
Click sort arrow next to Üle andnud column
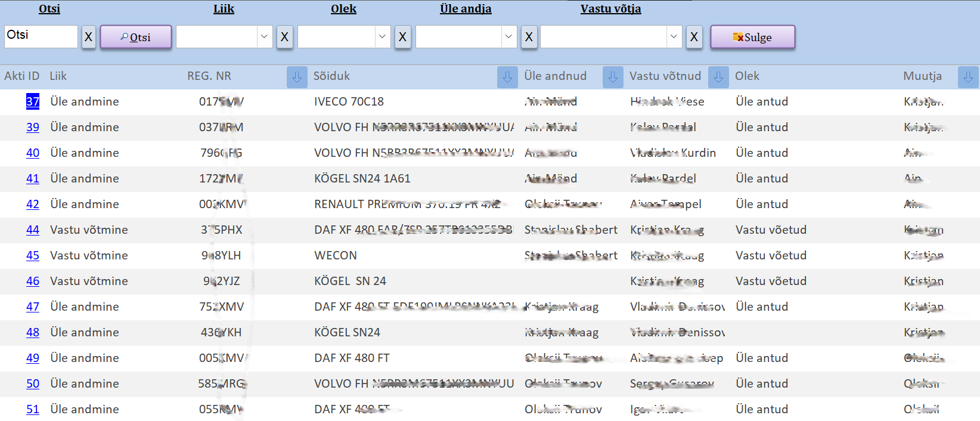[x=612, y=77]
